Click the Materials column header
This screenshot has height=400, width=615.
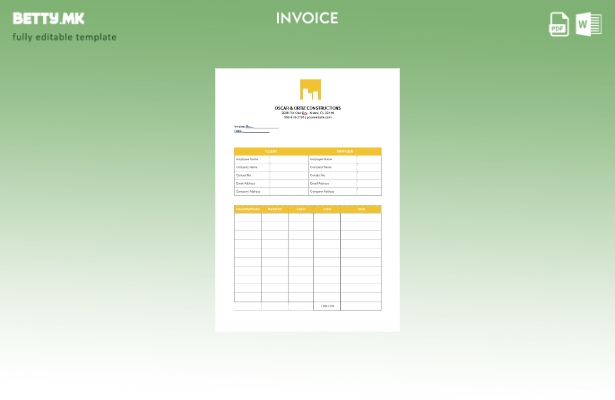pos(275,209)
